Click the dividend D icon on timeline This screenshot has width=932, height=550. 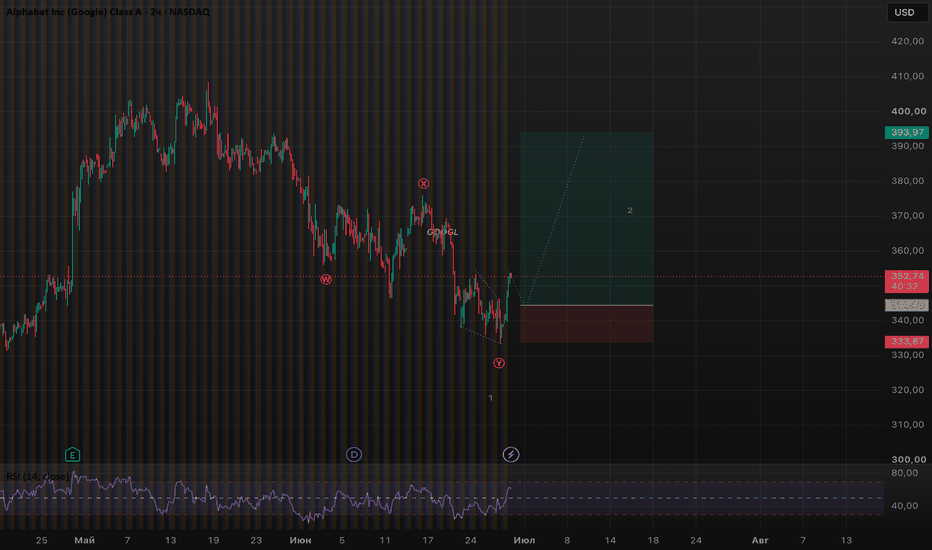[354, 455]
